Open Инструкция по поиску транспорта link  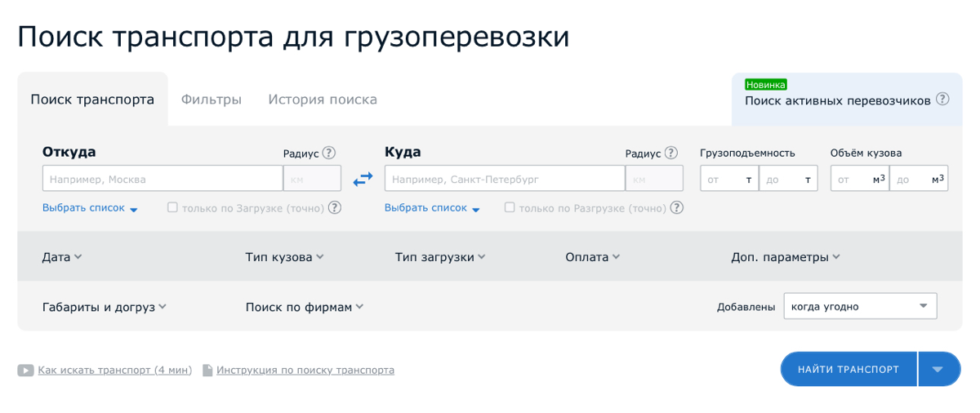305,371
